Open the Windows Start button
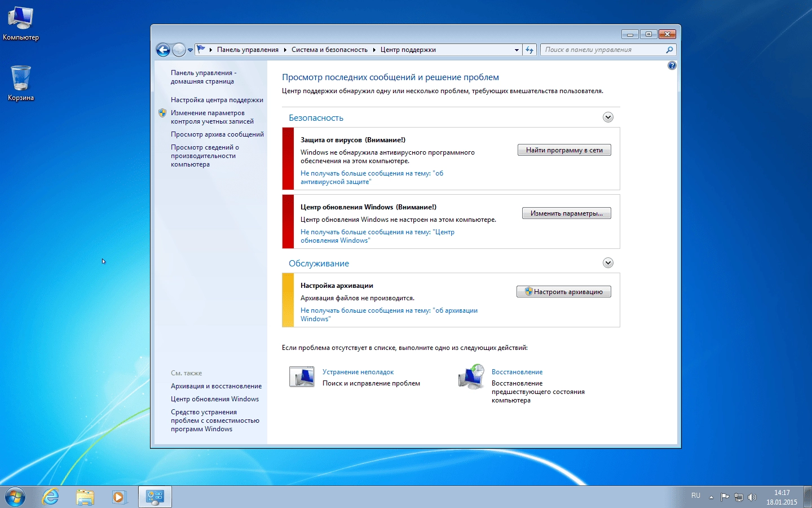This screenshot has width=812, height=508. pos(15,497)
